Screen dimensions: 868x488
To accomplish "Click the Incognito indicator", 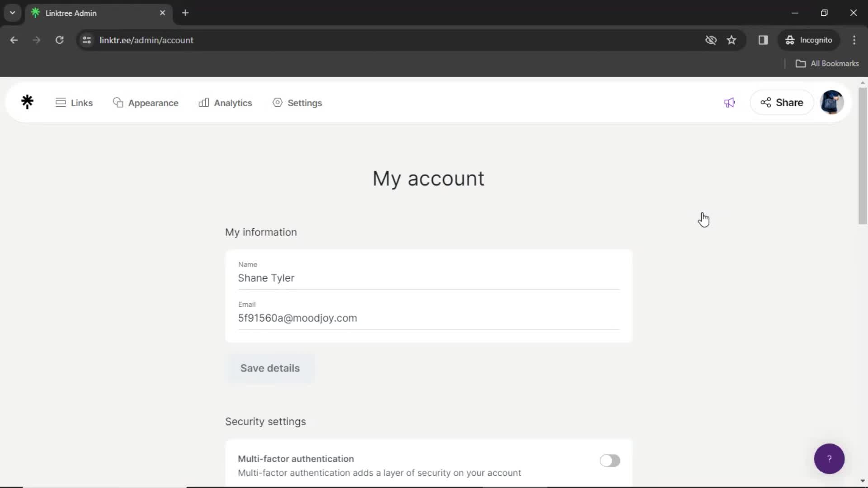I will tap(809, 40).
